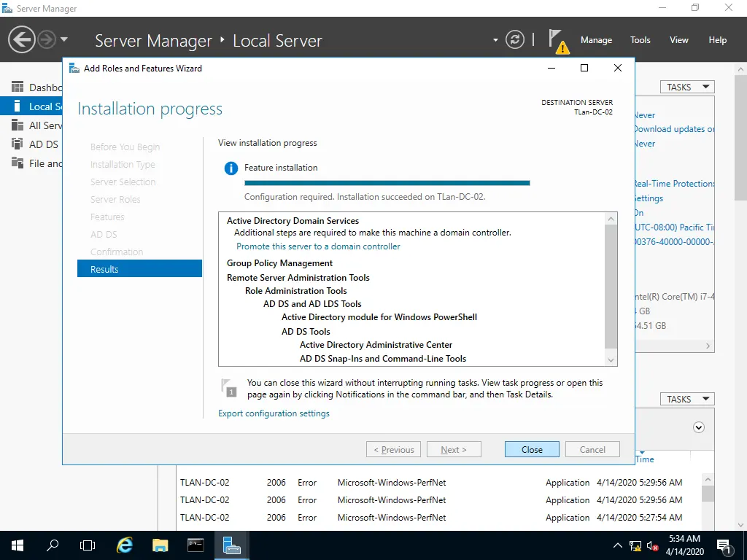Open the AD DS sidebar item
Viewport: 747px width, 560px height.
pos(31,144)
